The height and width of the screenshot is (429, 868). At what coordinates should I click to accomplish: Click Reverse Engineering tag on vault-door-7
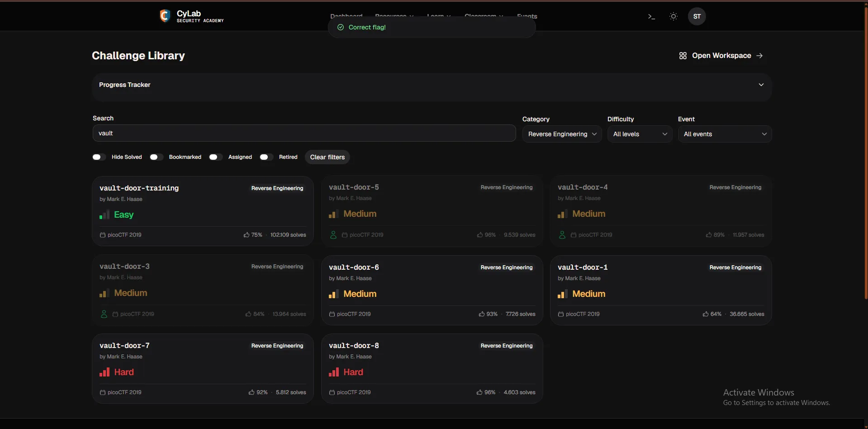pos(277,346)
